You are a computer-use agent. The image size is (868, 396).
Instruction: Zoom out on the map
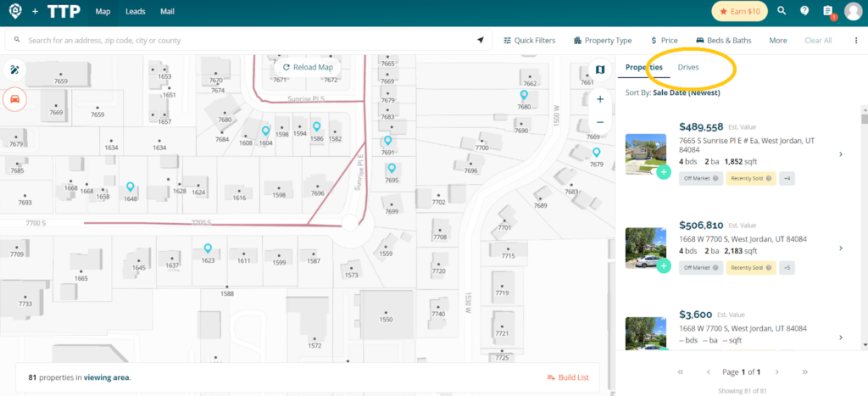600,122
